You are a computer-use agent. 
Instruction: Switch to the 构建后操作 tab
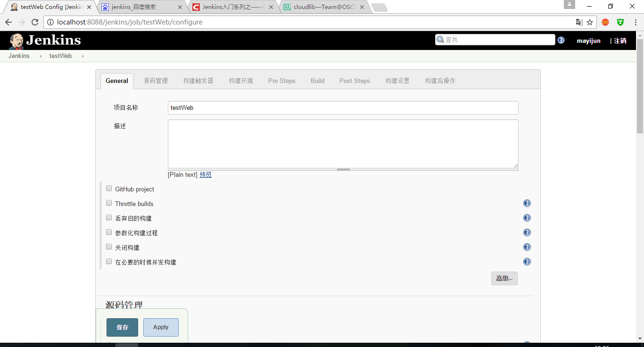[x=440, y=81]
